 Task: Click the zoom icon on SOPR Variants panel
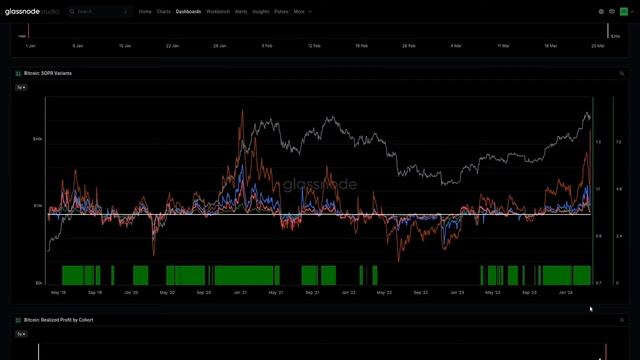click(622, 74)
